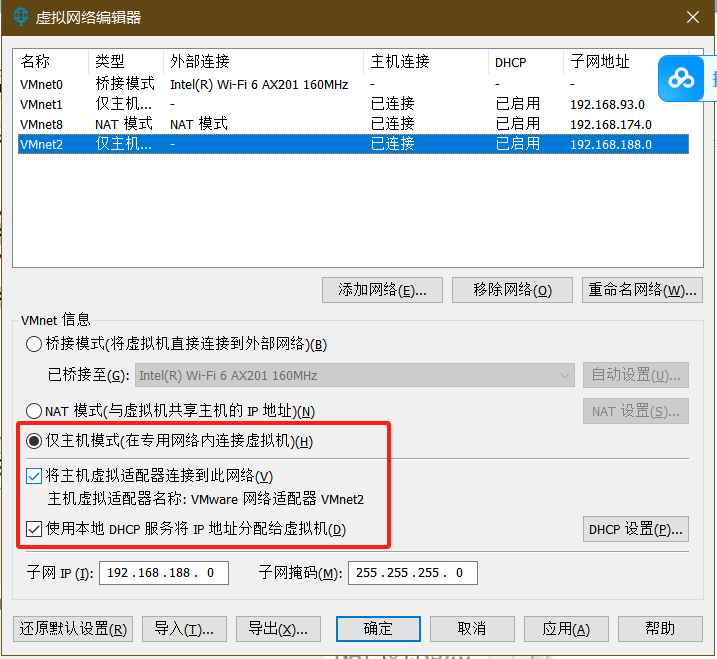Click the 添加网络 button
717x659 pixels.
(x=382, y=290)
